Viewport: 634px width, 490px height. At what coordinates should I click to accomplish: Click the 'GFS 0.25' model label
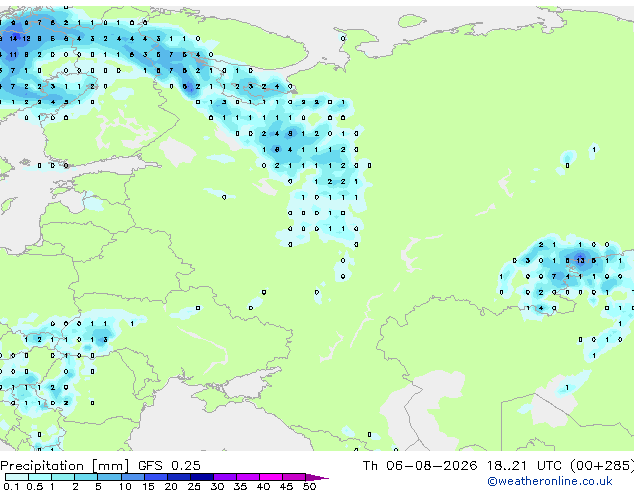[169, 466]
